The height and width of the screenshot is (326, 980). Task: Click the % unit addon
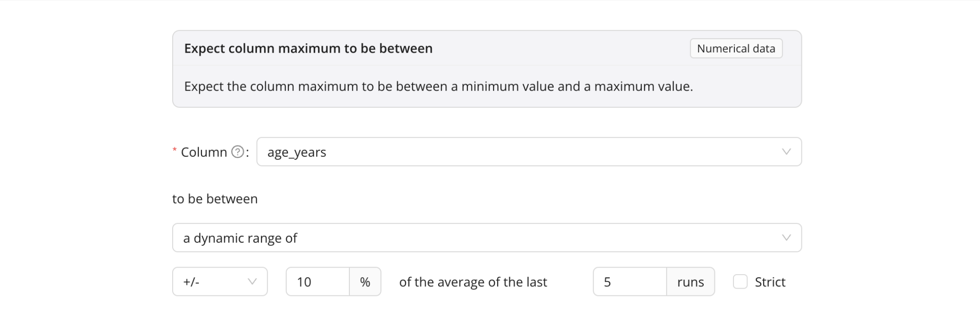pyautogui.click(x=365, y=282)
